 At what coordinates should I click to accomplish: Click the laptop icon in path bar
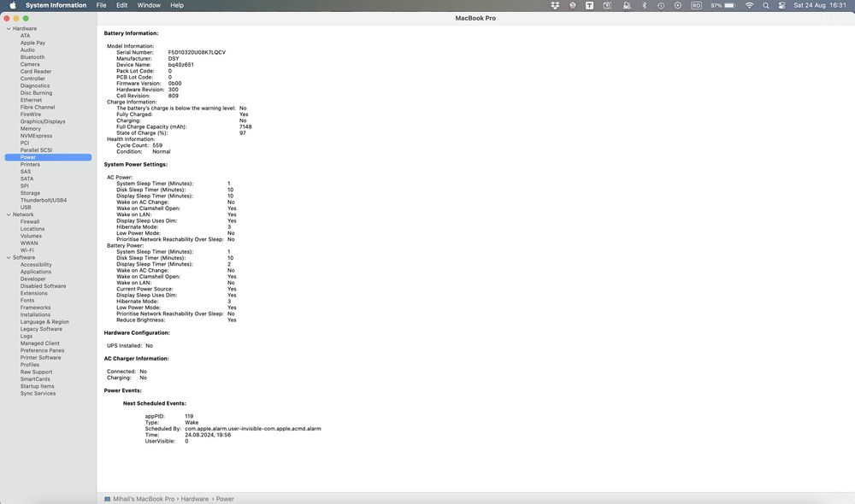[108, 499]
